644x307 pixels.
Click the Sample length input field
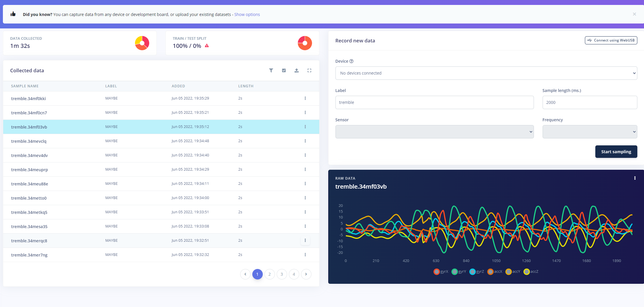tap(590, 102)
